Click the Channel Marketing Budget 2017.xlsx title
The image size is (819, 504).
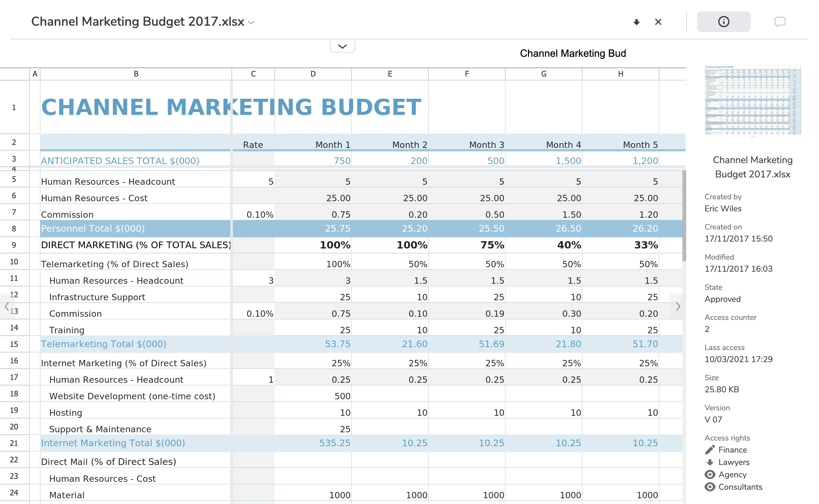pyautogui.click(x=138, y=22)
